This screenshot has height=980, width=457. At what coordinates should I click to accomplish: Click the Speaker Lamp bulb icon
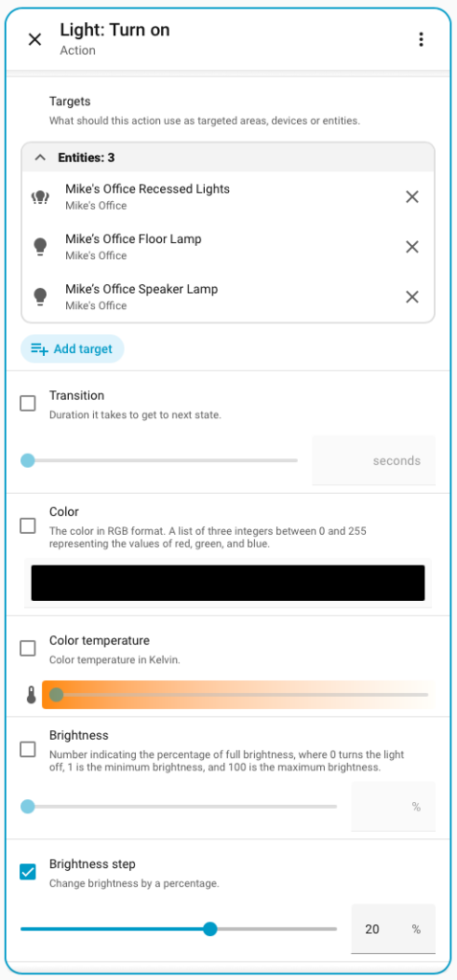click(x=40, y=297)
